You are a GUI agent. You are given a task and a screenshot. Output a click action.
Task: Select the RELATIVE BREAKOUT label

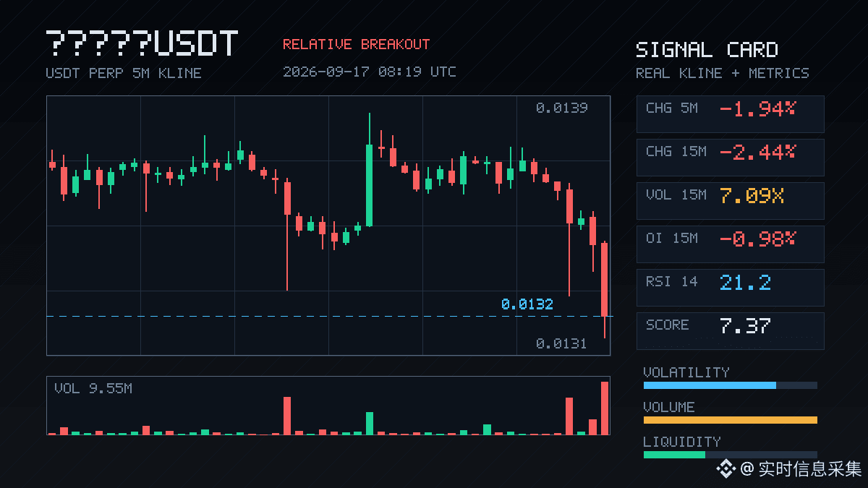[356, 44]
